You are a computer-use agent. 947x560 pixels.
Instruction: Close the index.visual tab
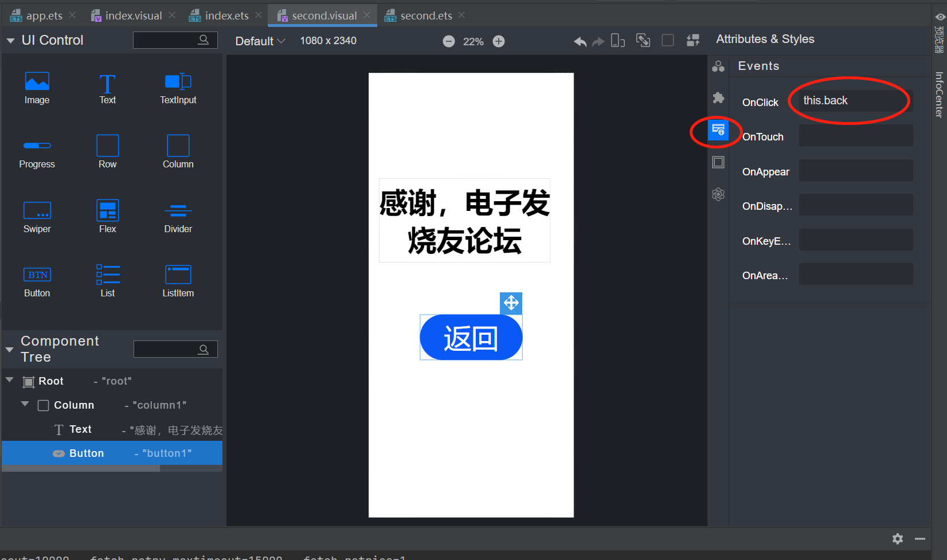point(172,15)
